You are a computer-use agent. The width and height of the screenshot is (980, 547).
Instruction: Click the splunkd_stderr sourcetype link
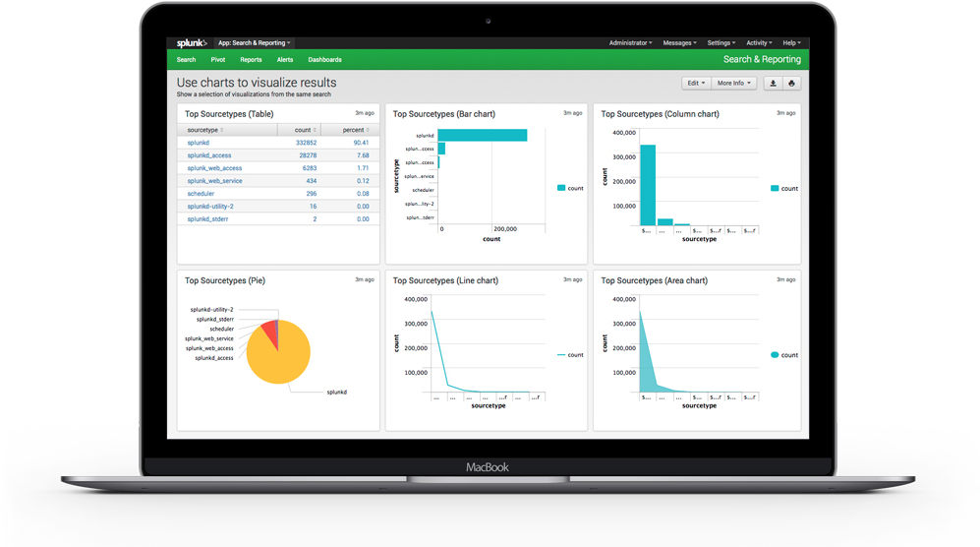coord(207,219)
